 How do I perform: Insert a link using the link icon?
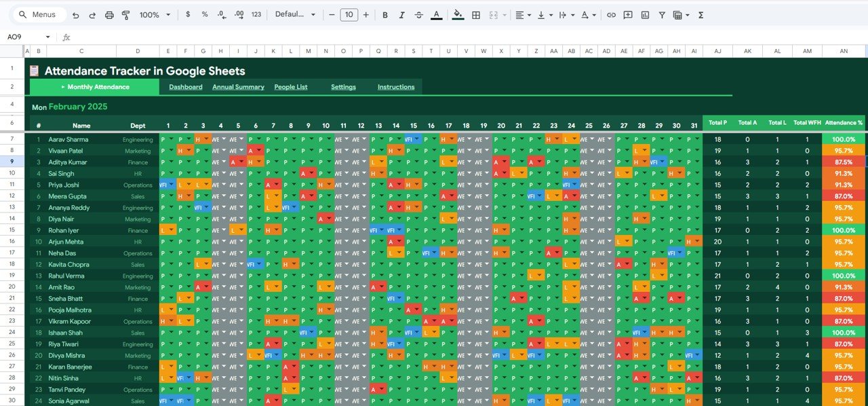(x=611, y=15)
